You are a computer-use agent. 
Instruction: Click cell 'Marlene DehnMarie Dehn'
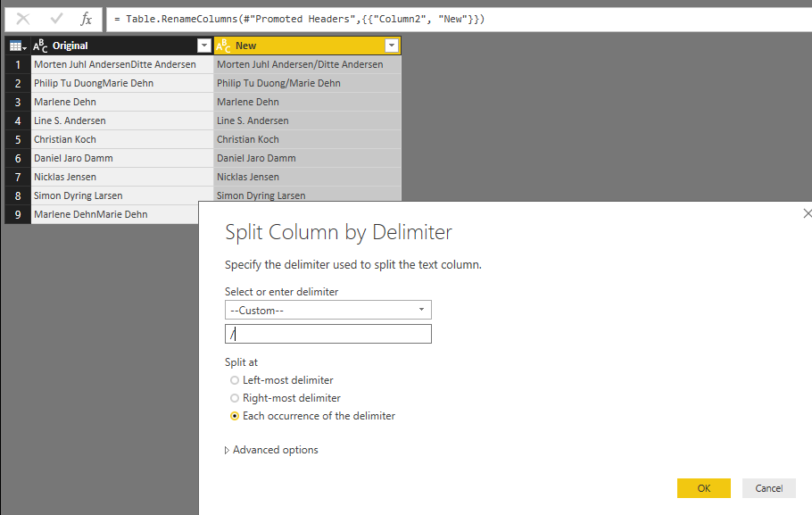coord(115,214)
